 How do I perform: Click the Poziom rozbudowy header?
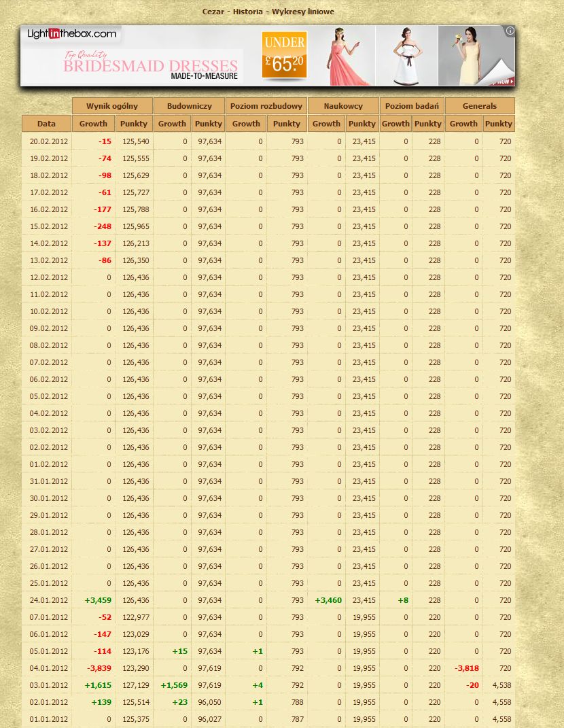(266, 106)
